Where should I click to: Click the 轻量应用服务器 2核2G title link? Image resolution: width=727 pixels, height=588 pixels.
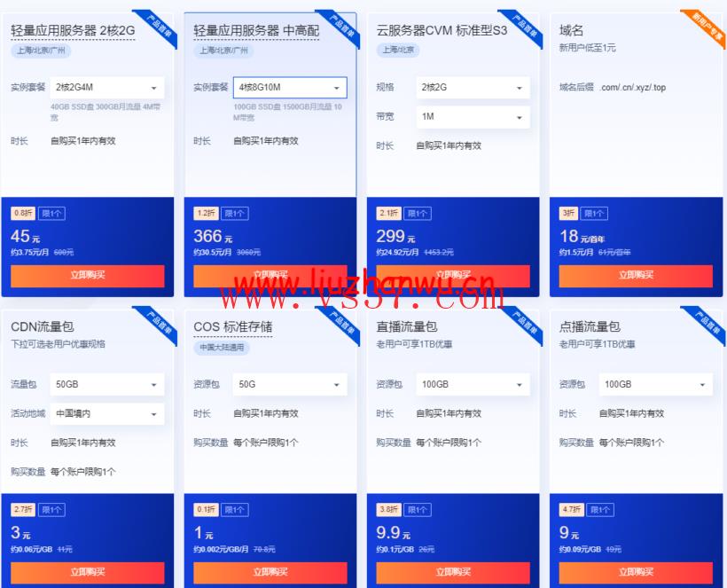click(x=73, y=31)
